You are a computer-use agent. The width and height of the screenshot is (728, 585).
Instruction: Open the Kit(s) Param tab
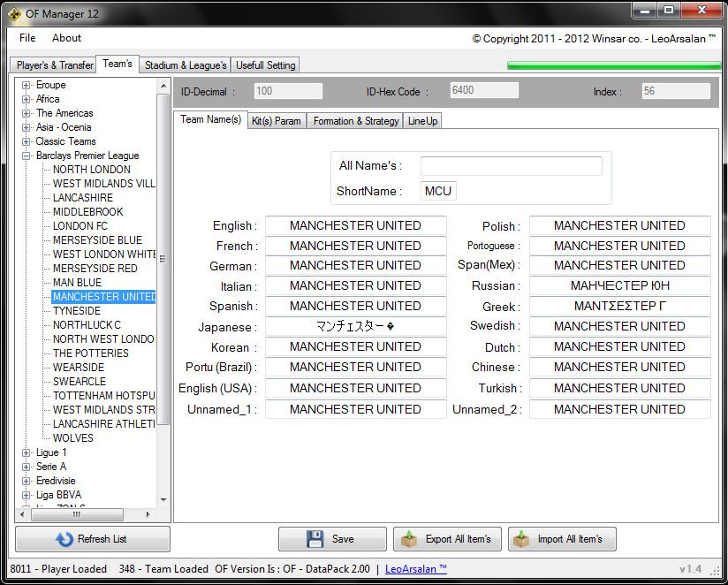coord(276,121)
